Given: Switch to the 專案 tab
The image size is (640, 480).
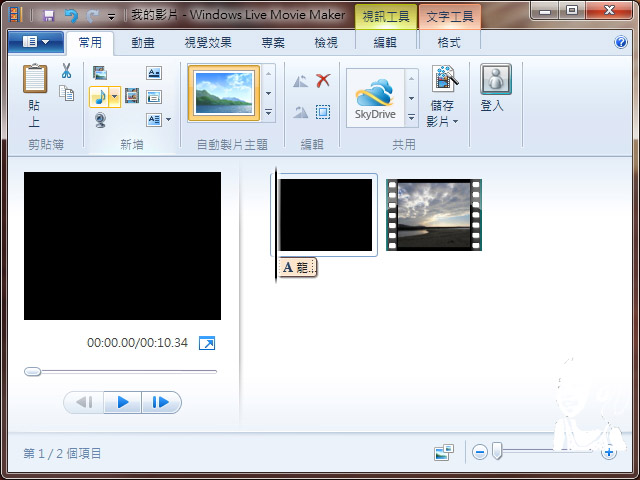Looking at the screenshot, I should click(x=273, y=42).
